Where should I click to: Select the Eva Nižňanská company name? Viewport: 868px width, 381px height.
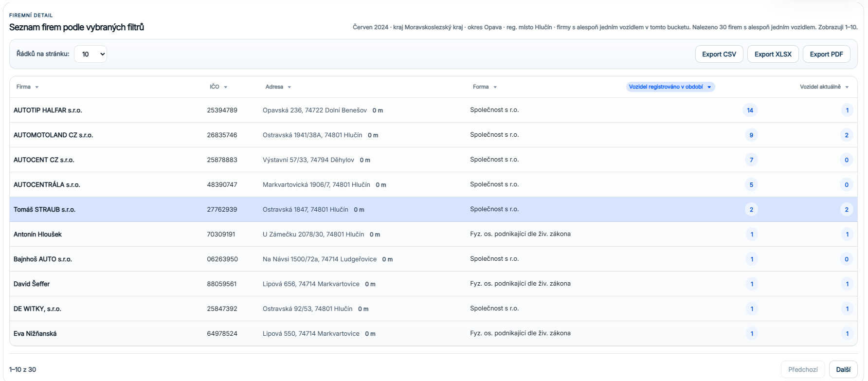(35, 334)
